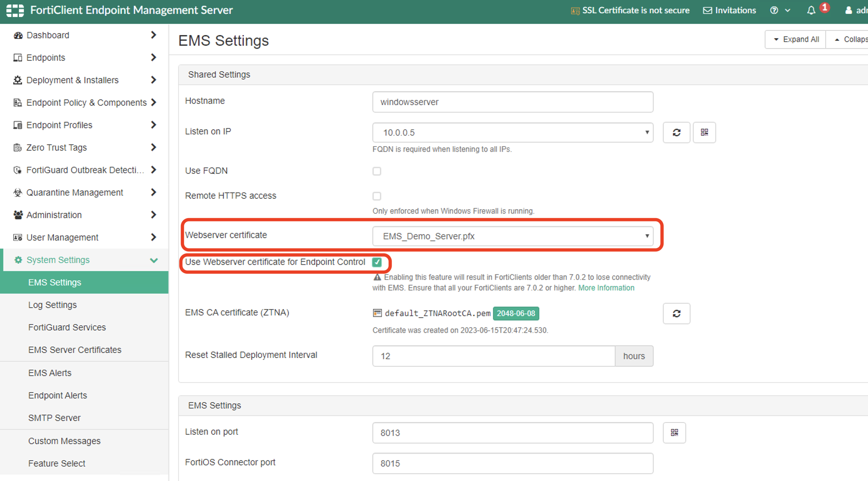Enable the Use FQDN checkbox
Screen dimensions: 868x481
(x=377, y=171)
